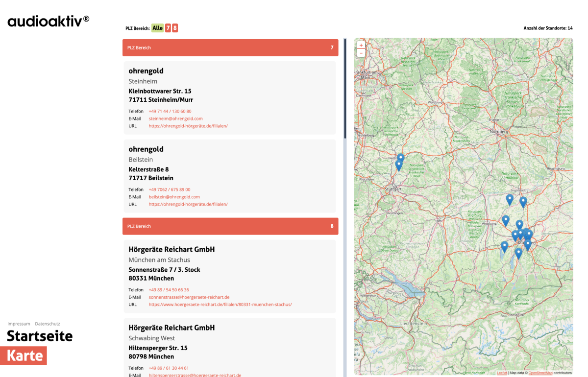This screenshot has height=377, width=588.
Task: Email beilstein@ohrengold.com
Action: coord(174,197)
